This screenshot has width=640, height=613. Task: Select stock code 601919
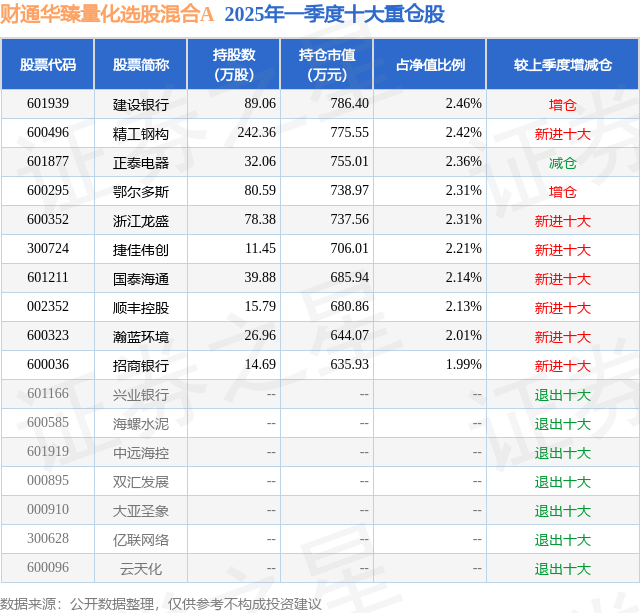48,451
